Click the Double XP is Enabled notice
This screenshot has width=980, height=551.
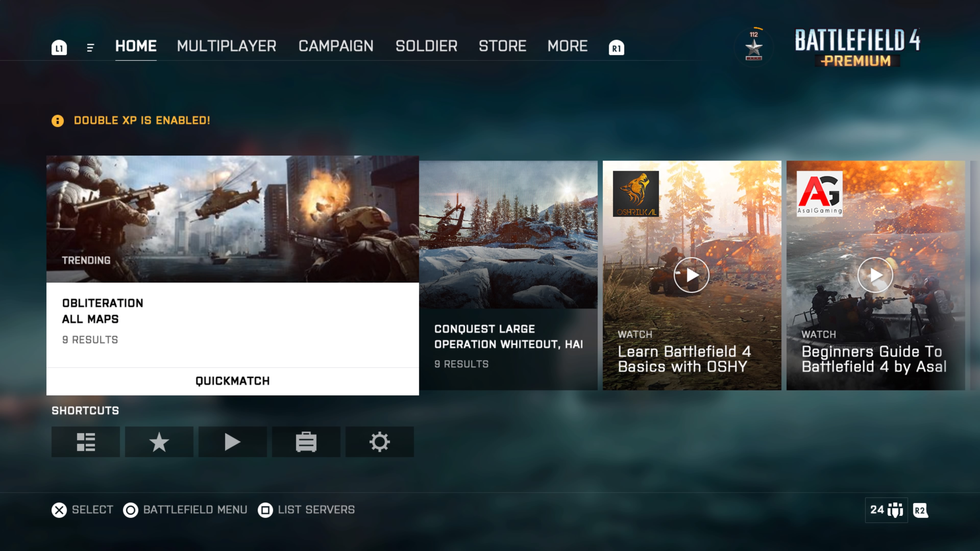click(142, 121)
